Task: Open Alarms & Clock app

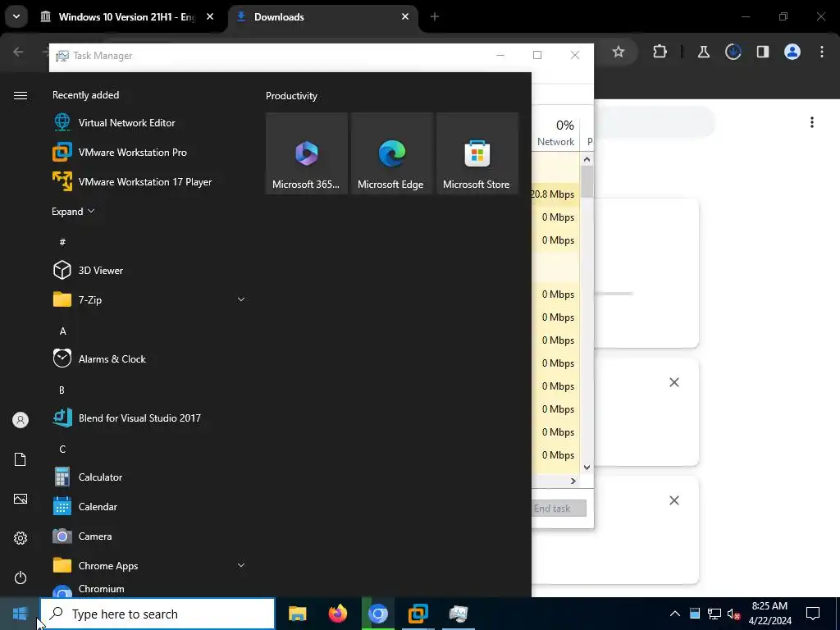Action: tap(99, 359)
